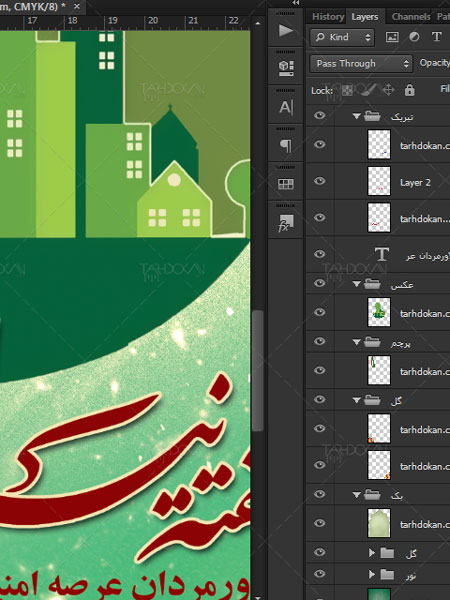Collapse the بک group triangle

coord(357,495)
